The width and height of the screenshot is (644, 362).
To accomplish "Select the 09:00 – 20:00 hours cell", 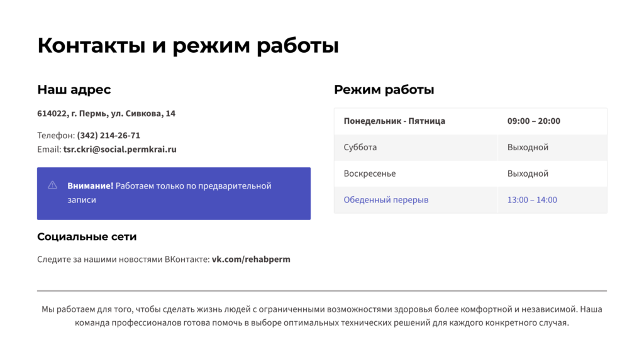I will [552, 121].
